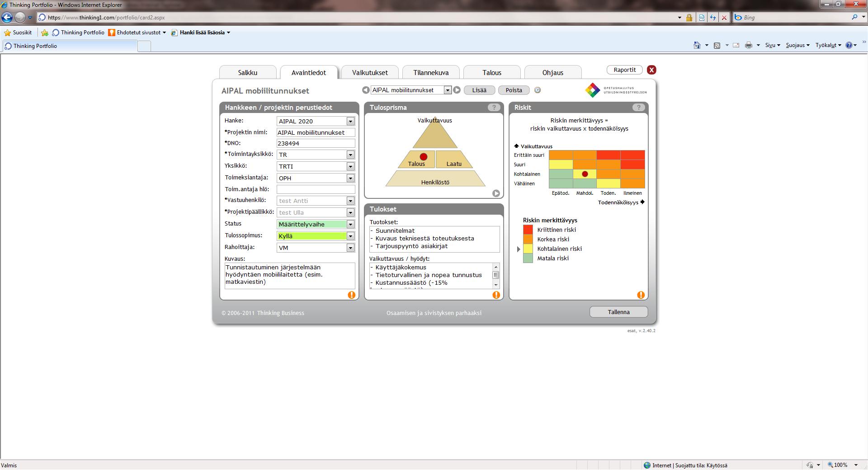
Task: Open the AIPAL mobiilitunnukset project selector
Action: point(411,90)
